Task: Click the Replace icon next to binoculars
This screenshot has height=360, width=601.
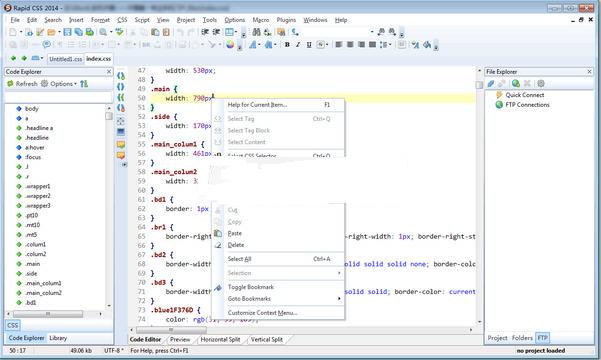Action: click(268, 33)
